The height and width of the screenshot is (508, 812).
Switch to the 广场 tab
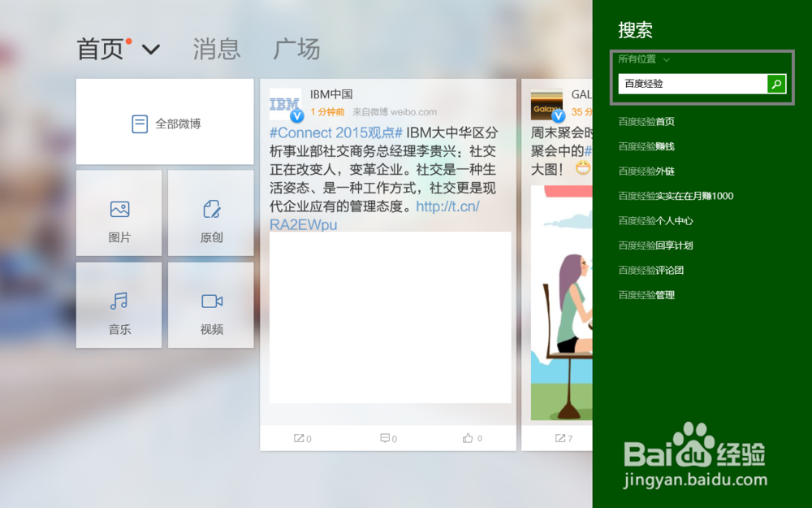pyautogui.click(x=296, y=50)
